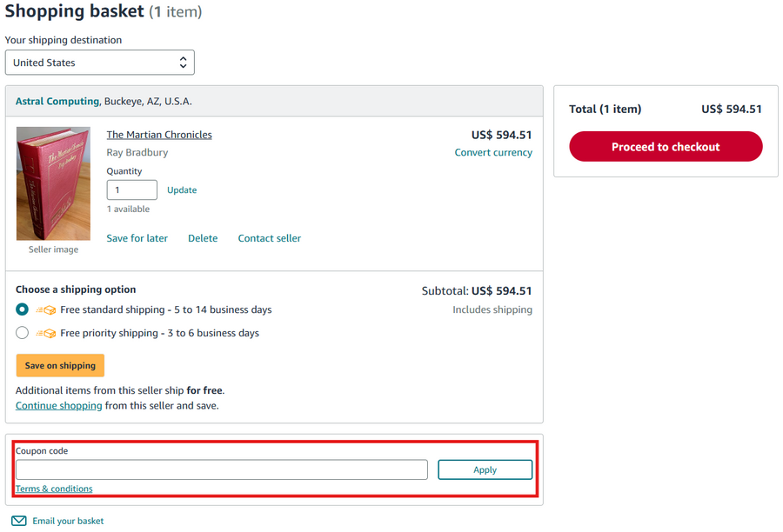783x532 pixels.
Task: Choose Free priority shipping radio option
Action: [23, 333]
